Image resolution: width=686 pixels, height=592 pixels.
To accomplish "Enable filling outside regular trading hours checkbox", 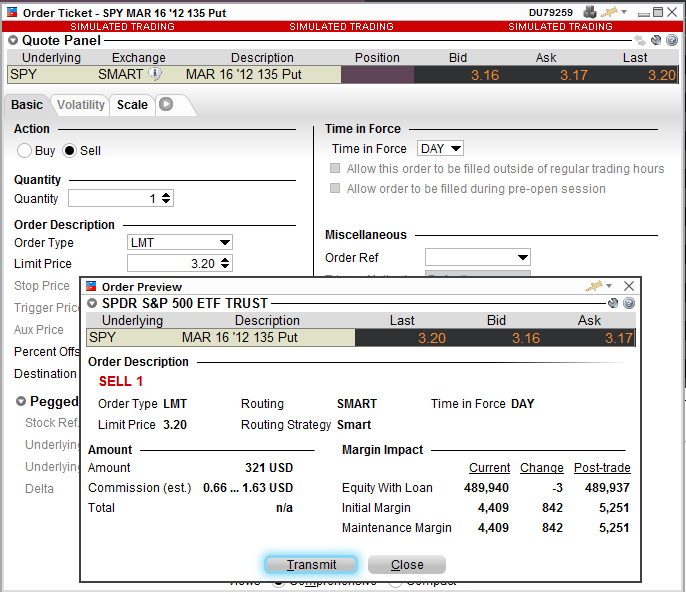I will [x=336, y=169].
